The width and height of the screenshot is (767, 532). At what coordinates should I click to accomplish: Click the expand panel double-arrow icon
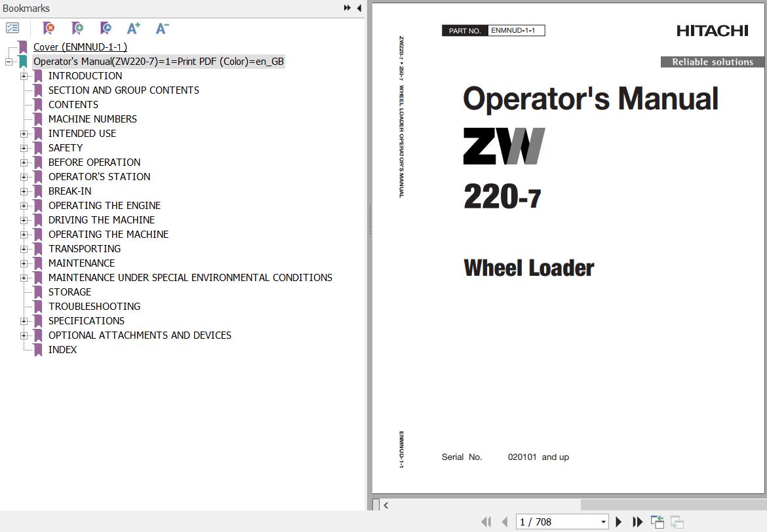(347, 8)
